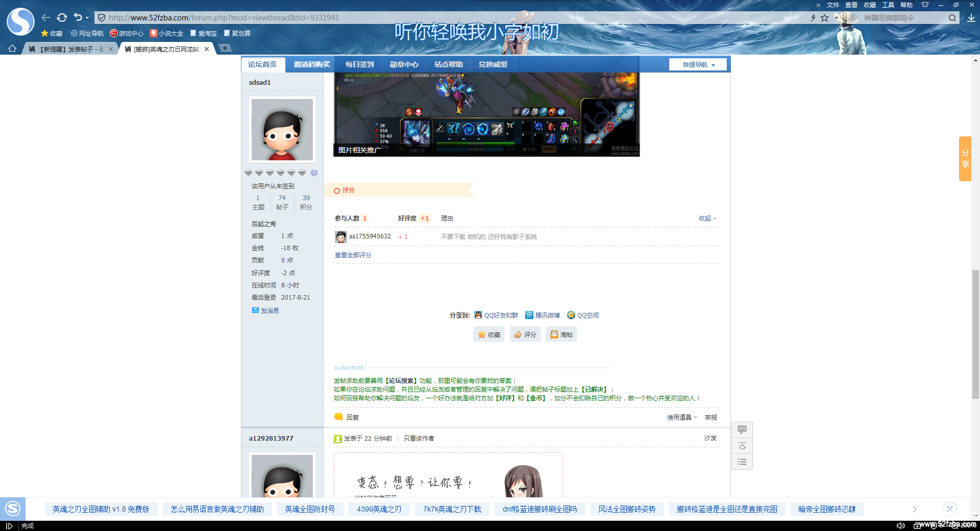Click rater aa1755940632
The height and width of the screenshot is (531, 980).
tap(370, 236)
